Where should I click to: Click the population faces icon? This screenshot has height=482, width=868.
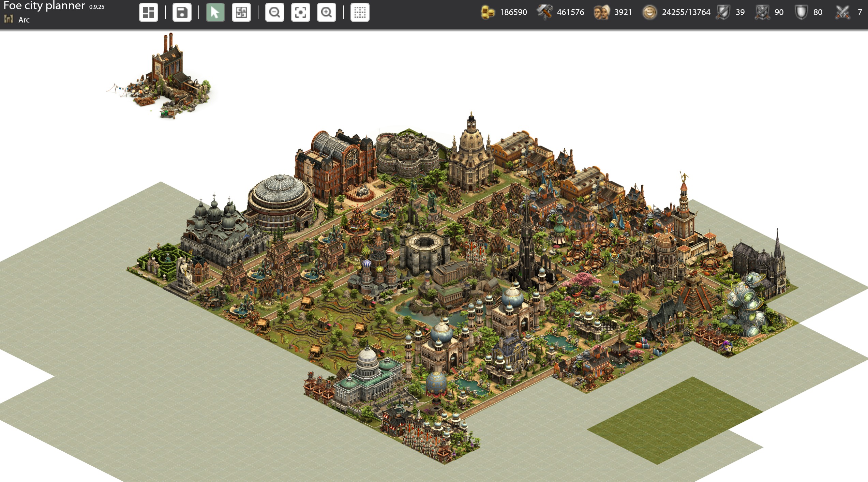click(602, 12)
